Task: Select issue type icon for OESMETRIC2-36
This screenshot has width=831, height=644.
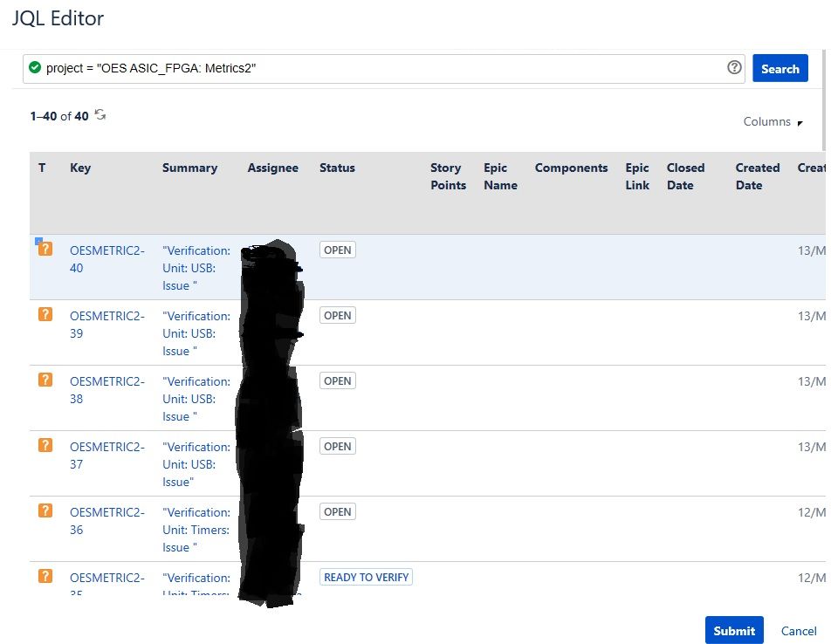Action: [45, 510]
